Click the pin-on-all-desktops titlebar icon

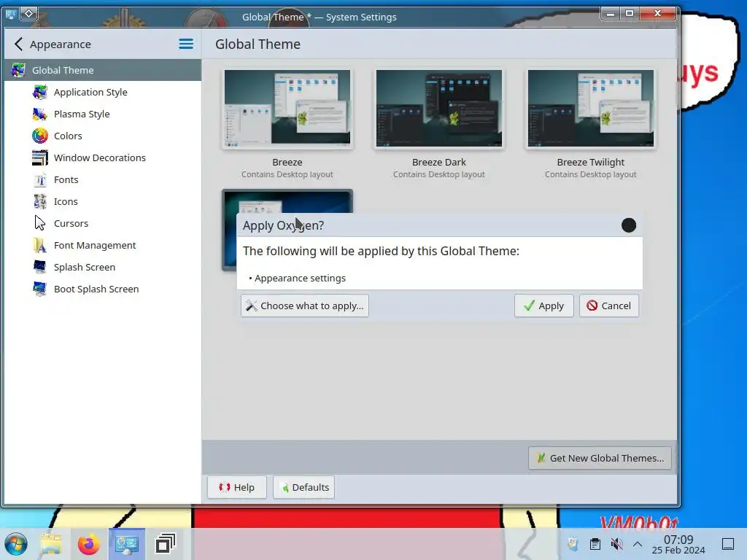tap(28, 13)
